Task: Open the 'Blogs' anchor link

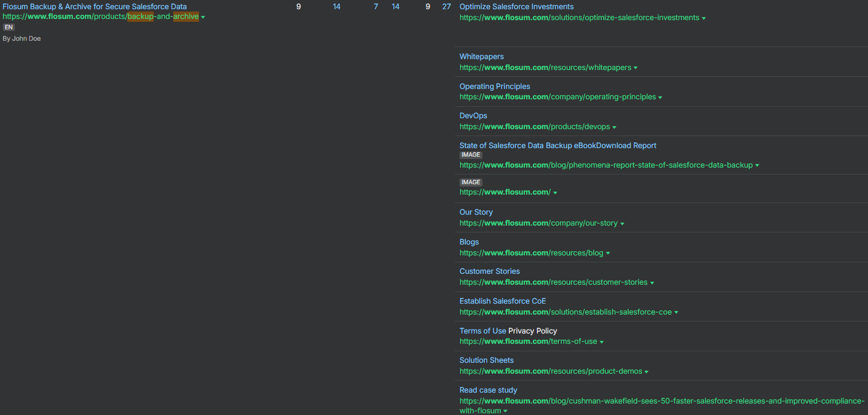Action: pyautogui.click(x=469, y=242)
